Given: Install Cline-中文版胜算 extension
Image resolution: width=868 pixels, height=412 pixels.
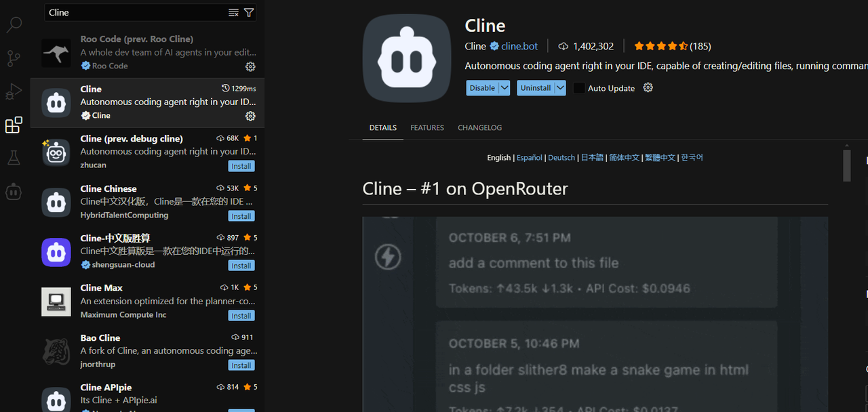Looking at the screenshot, I should click(x=241, y=266).
